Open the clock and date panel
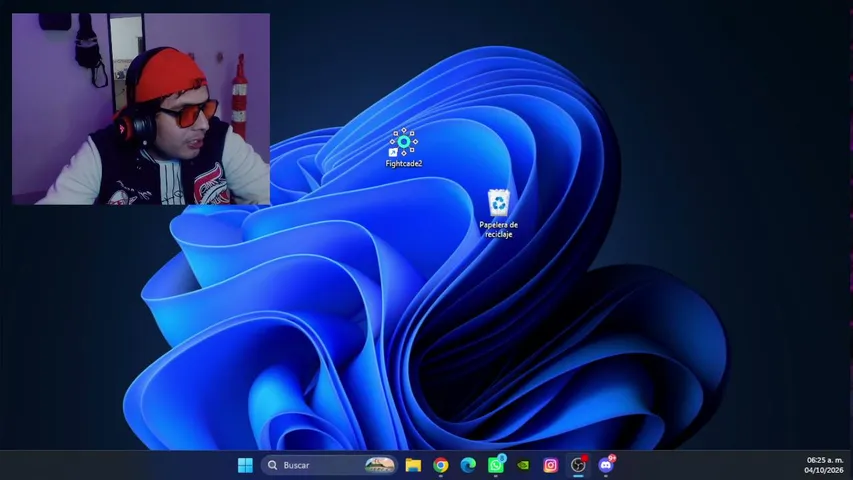The width and height of the screenshot is (853, 480). (x=825, y=465)
